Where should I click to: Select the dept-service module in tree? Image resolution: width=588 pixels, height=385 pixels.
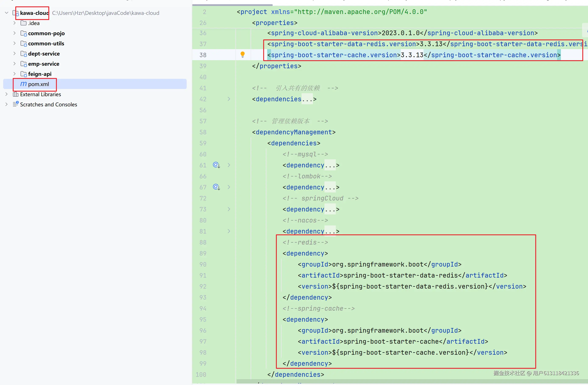point(44,54)
